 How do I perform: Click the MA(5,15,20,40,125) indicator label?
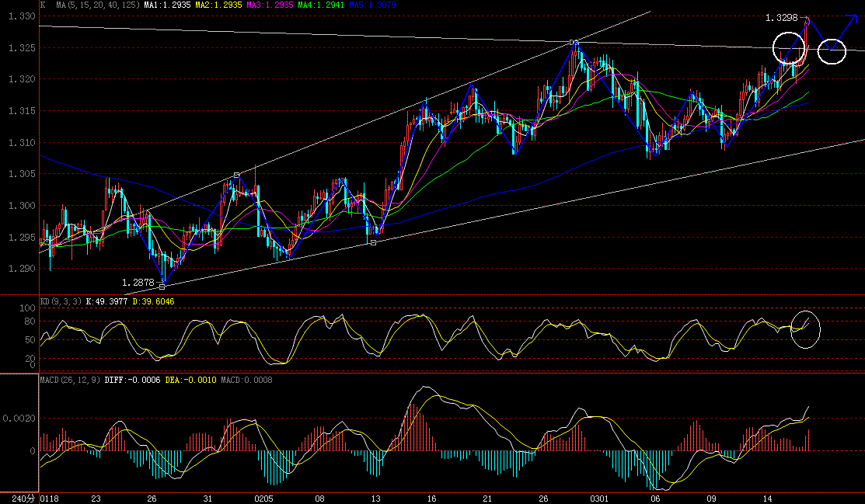click(x=96, y=5)
